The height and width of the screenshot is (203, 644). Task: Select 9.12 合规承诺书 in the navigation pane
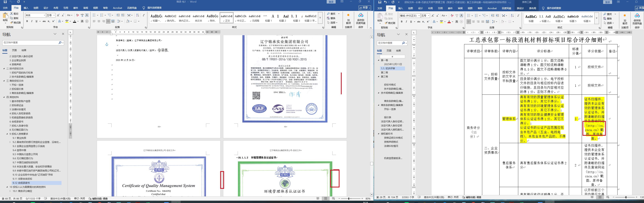click(21, 183)
